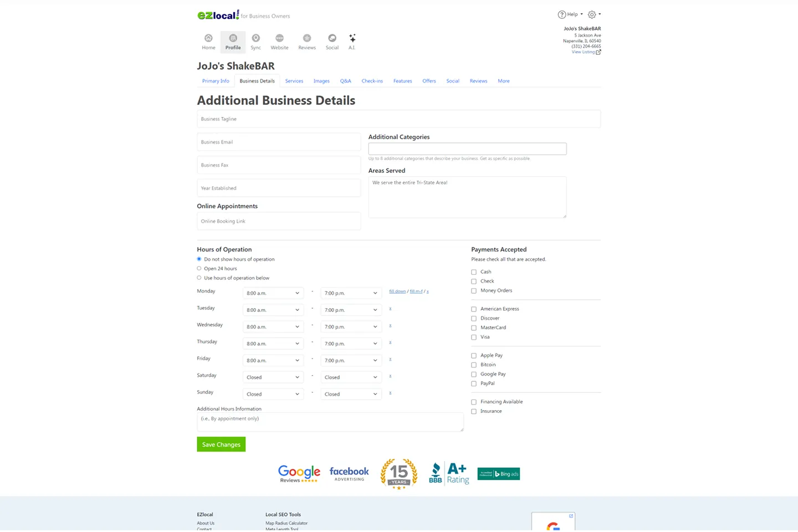Check the Money Orders box
The width and height of the screenshot is (798, 532).
pos(474,291)
